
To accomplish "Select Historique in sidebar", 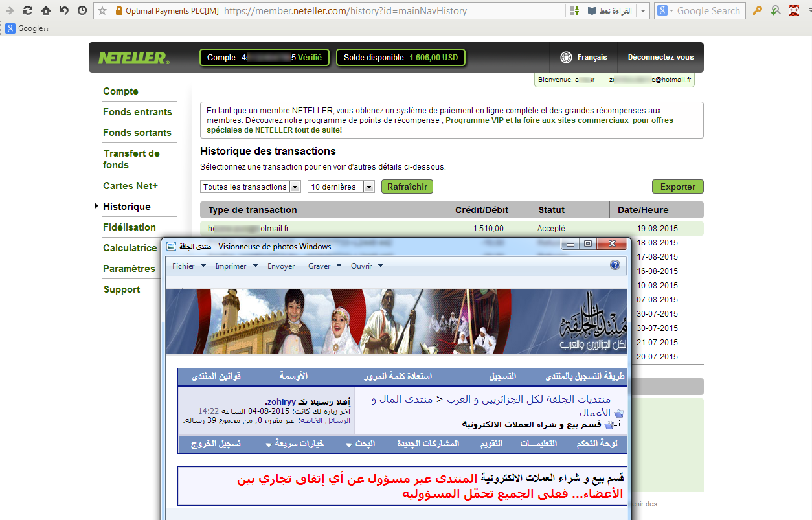I will [126, 207].
